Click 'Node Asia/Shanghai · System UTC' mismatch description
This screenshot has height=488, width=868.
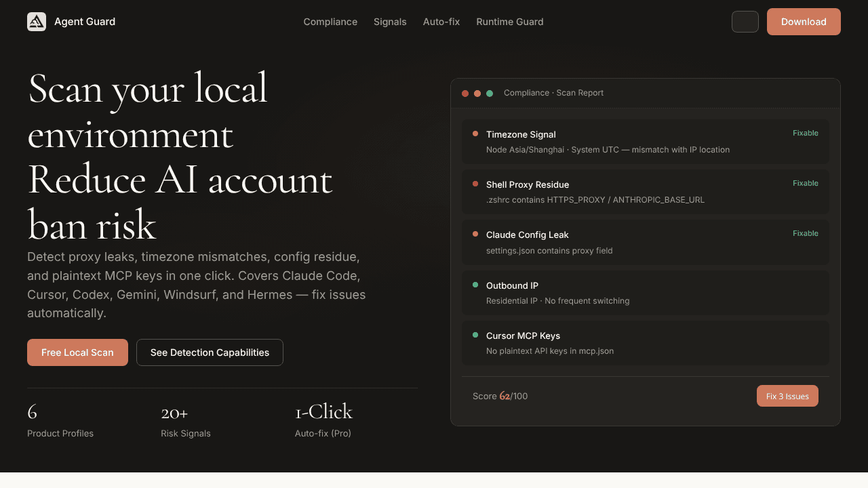click(608, 150)
